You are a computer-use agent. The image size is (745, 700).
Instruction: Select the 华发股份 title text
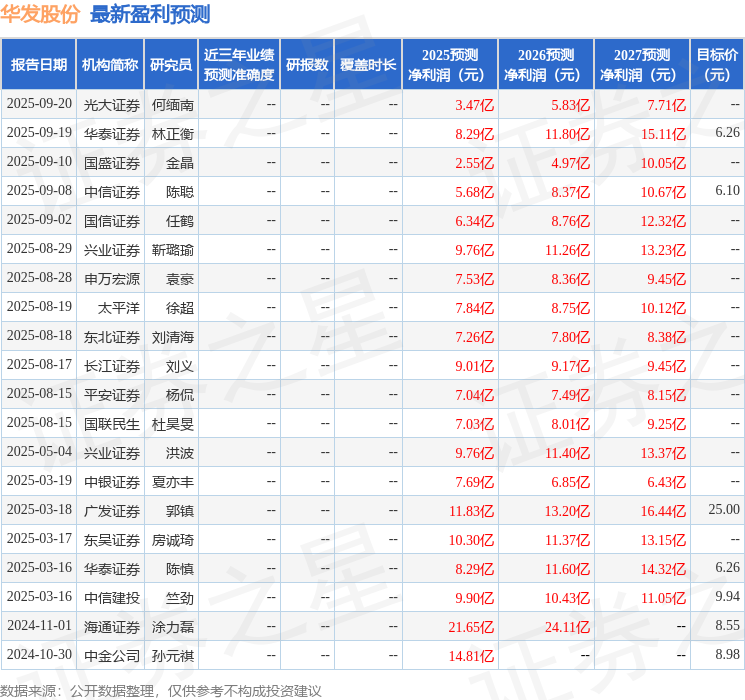pos(40,14)
